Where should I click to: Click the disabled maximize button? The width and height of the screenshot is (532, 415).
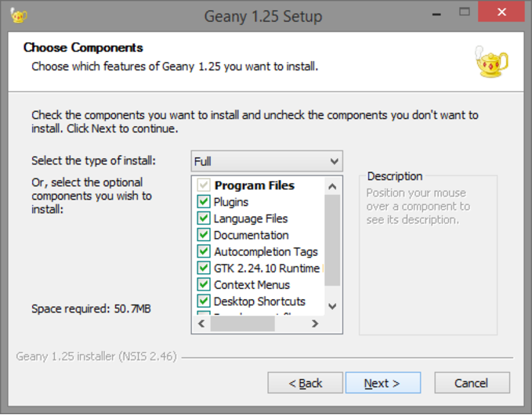[x=465, y=13]
